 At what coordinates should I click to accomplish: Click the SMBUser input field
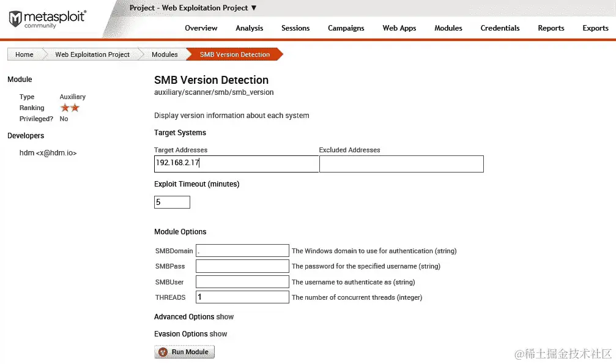[242, 282]
